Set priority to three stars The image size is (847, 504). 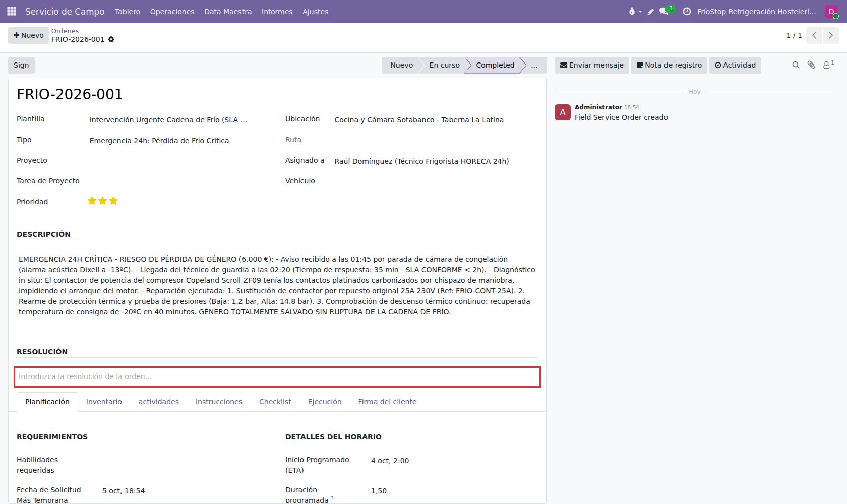point(113,201)
